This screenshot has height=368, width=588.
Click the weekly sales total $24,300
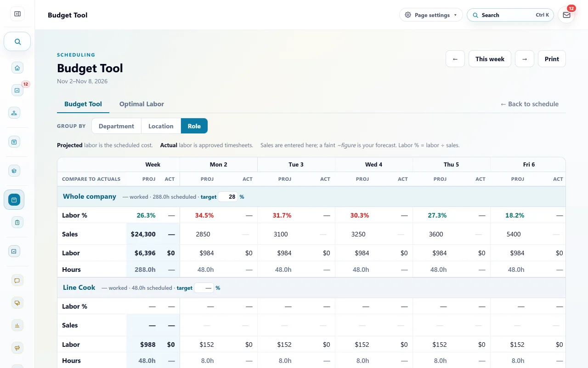[x=143, y=234]
